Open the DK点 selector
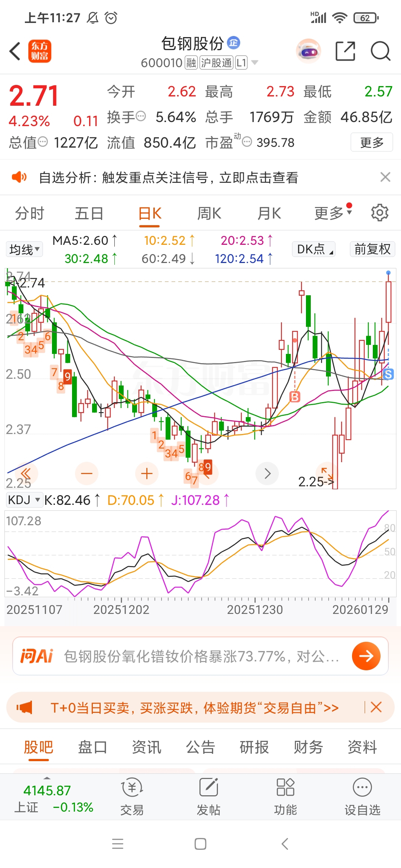401x868 pixels. click(x=313, y=249)
